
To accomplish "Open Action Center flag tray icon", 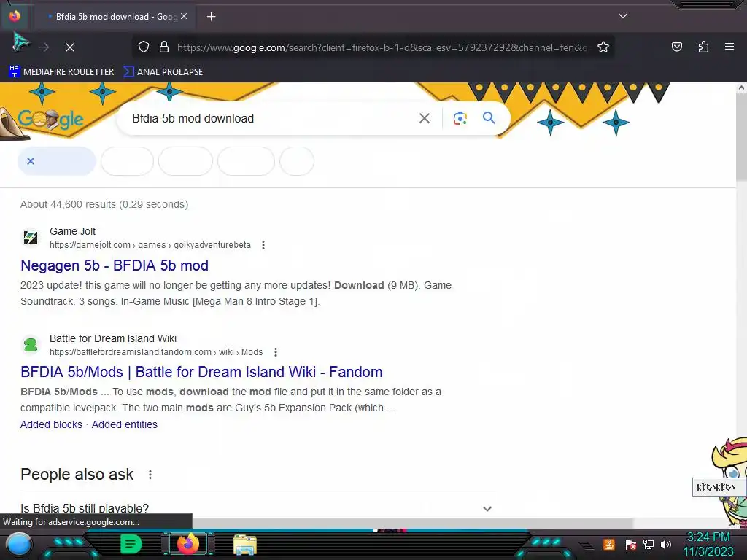I will pyautogui.click(x=631, y=544).
